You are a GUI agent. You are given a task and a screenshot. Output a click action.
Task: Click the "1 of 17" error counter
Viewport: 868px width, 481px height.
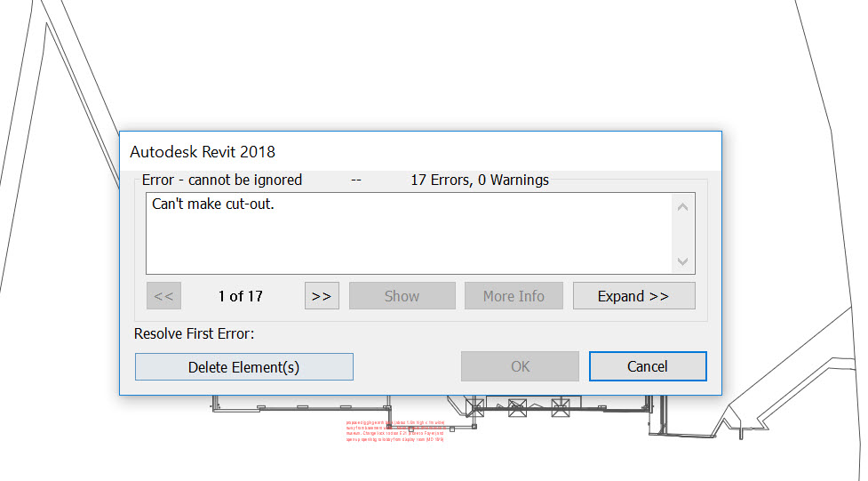tap(241, 296)
